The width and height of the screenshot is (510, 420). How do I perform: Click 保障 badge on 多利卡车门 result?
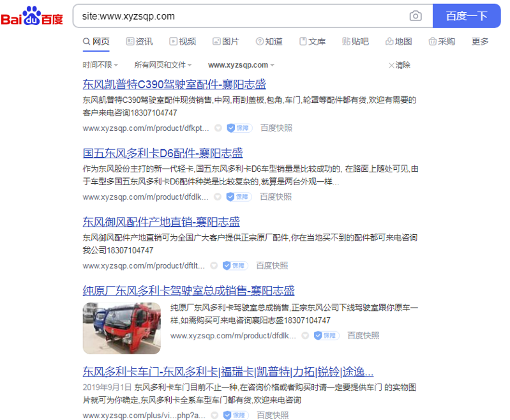pyautogui.click(x=236, y=416)
